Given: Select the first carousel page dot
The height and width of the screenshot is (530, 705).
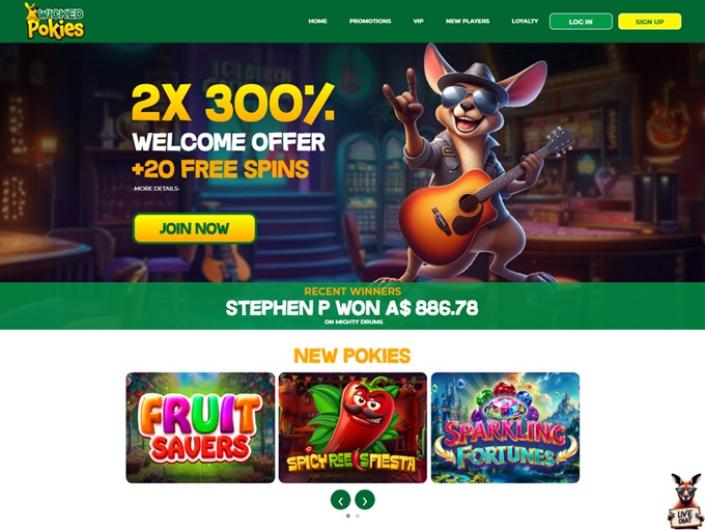Looking at the screenshot, I should tap(348, 516).
